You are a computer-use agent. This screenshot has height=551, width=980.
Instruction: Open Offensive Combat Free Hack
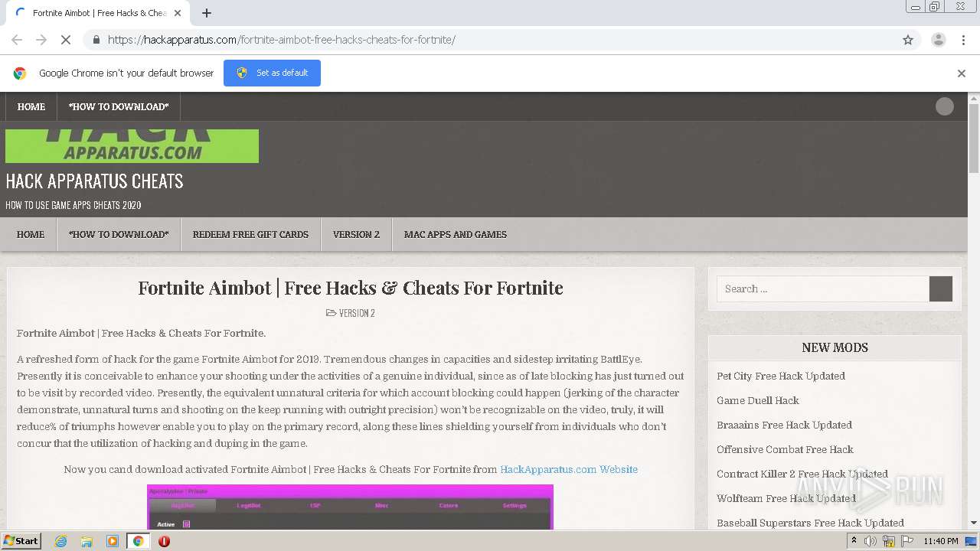coord(785,449)
